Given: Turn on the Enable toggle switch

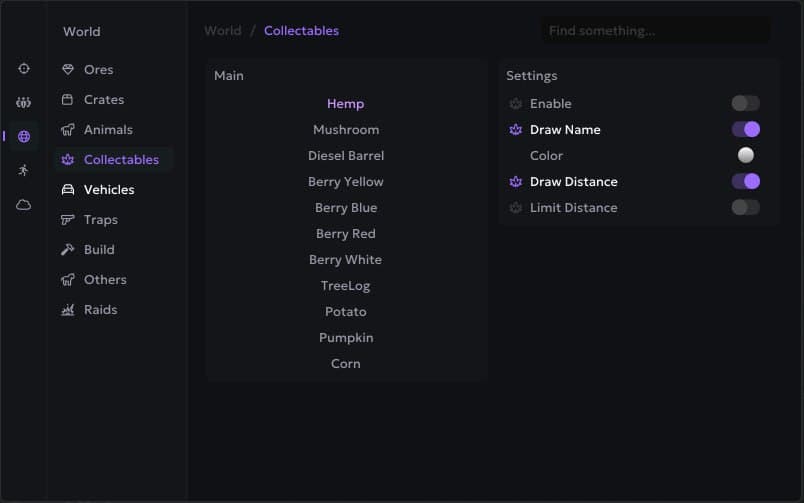Looking at the screenshot, I should pos(745,104).
